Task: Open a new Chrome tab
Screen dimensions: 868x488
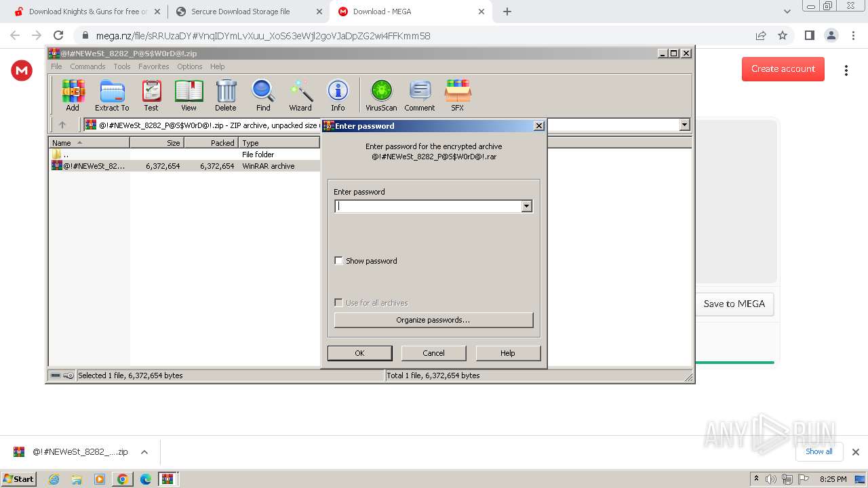Action: click(507, 12)
